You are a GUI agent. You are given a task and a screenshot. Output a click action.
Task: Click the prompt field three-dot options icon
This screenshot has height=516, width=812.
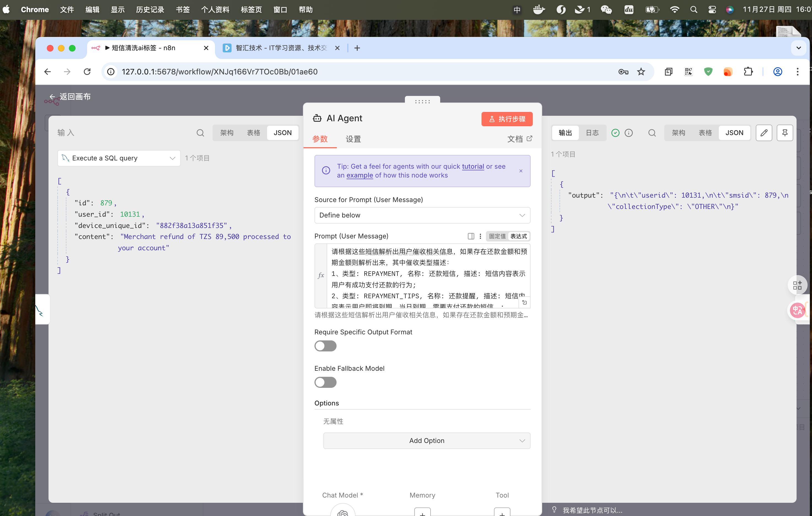480,236
